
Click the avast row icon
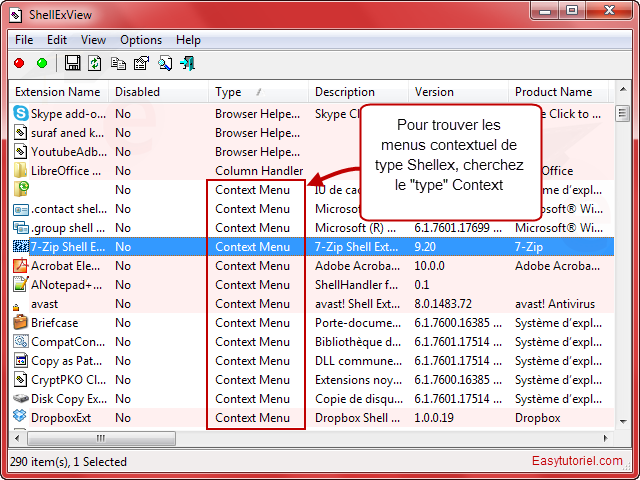click(16, 307)
